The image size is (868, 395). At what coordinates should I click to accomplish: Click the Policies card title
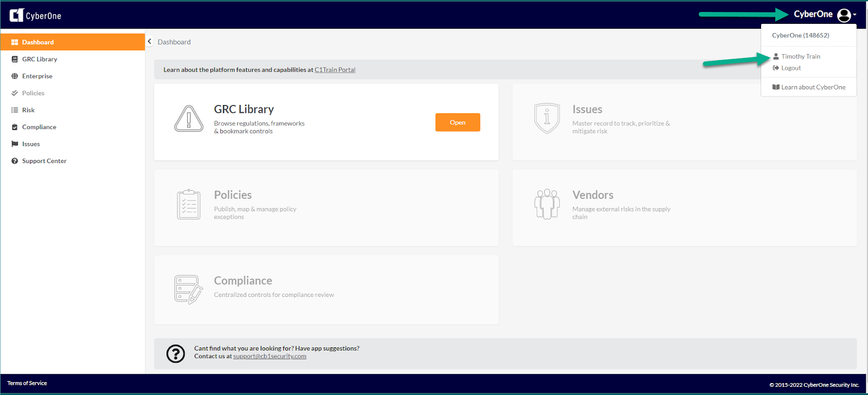tap(233, 195)
